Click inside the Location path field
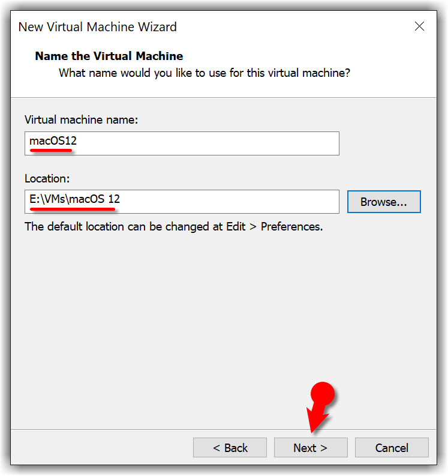Image resolution: width=448 pixels, height=476 pixels. click(x=228, y=202)
